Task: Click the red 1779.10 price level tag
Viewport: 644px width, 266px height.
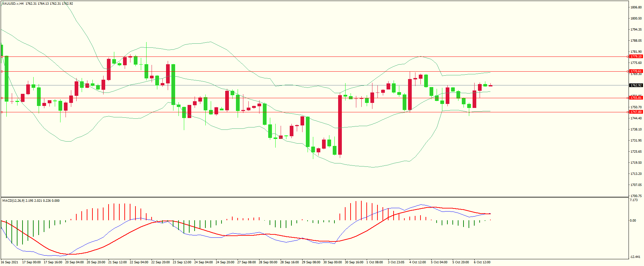Action: [x=636, y=56]
